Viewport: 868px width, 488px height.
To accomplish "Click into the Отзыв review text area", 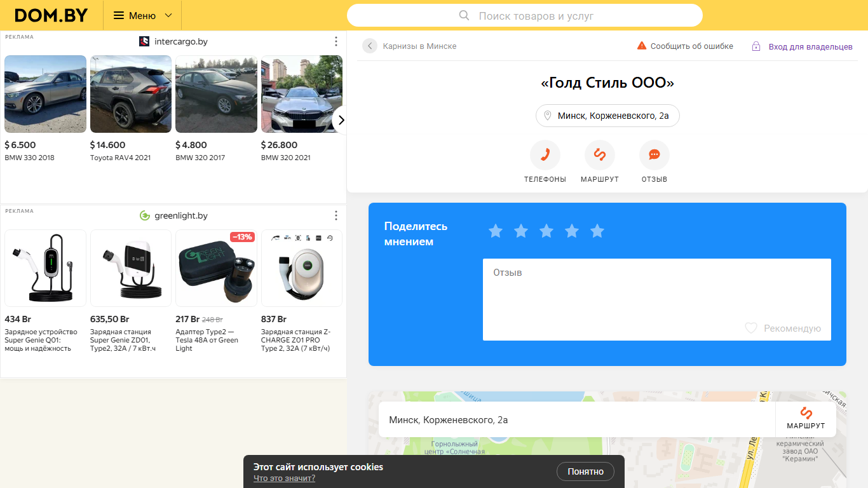I will tap(657, 299).
